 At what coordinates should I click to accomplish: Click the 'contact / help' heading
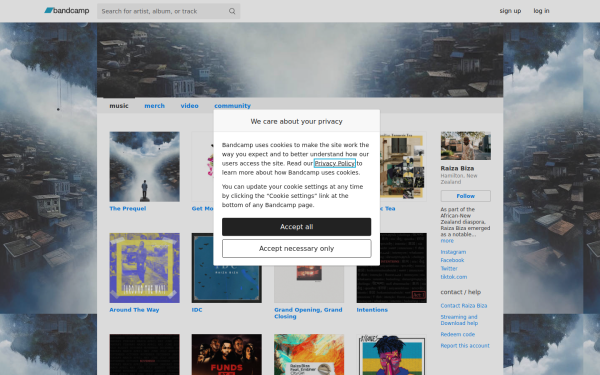coord(461,292)
